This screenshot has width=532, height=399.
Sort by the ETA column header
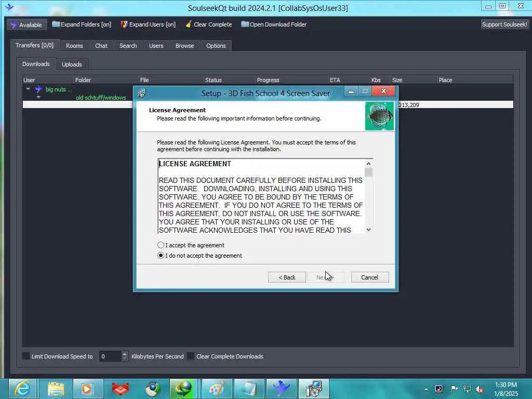click(x=350, y=80)
